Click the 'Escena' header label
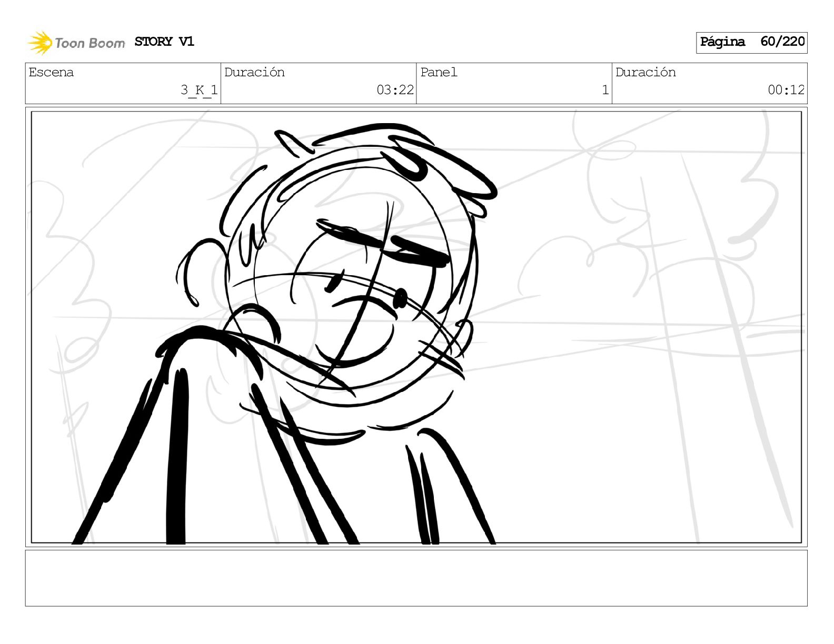Viewport: 834px width, 644px height. [51, 73]
